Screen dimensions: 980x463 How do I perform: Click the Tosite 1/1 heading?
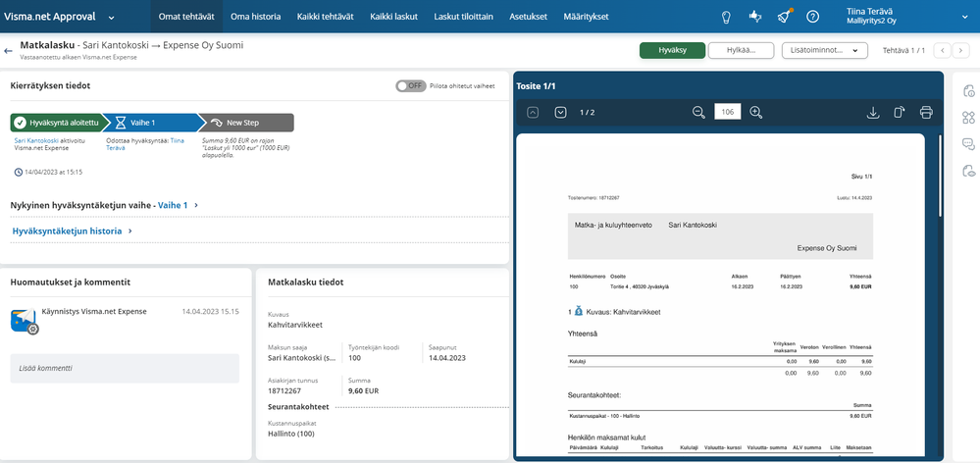[x=537, y=86]
